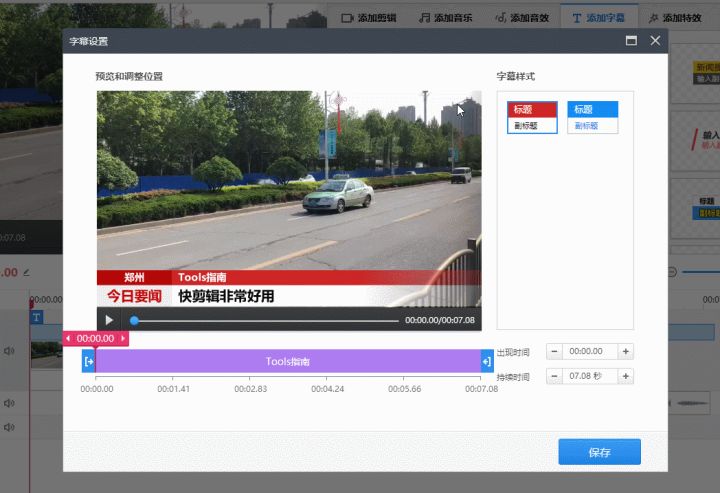Click the video clip thumbnail in background timeline

coord(46,354)
